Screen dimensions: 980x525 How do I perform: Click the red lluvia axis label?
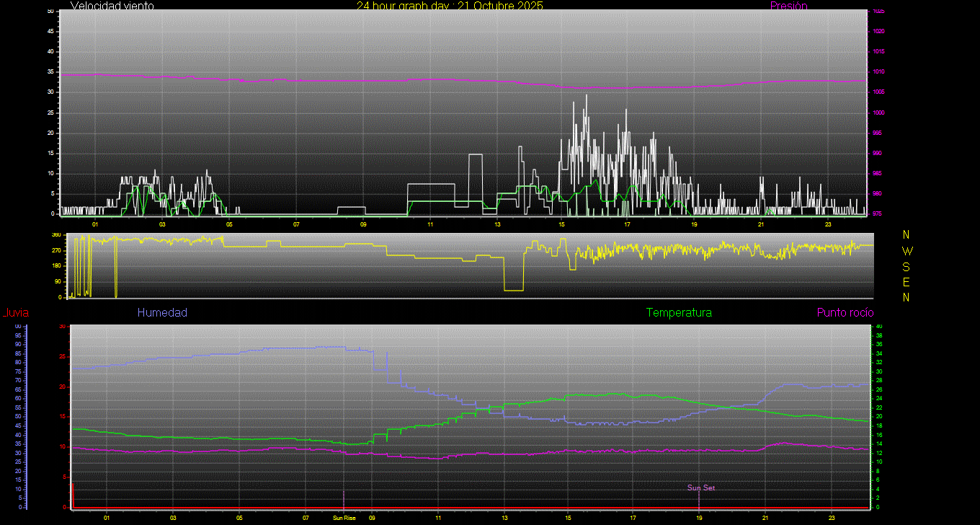click(15, 312)
